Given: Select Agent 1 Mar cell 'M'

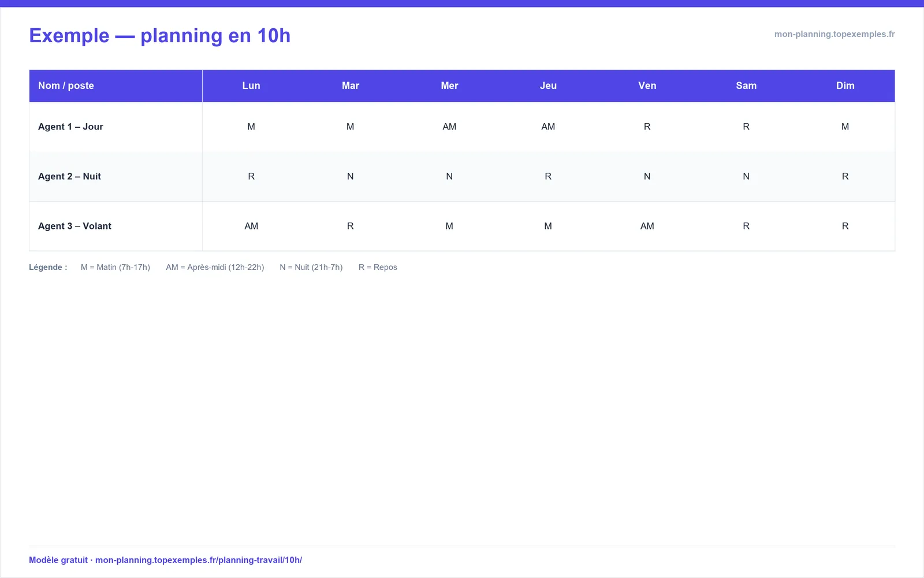Looking at the screenshot, I should (x=351, y=127).
